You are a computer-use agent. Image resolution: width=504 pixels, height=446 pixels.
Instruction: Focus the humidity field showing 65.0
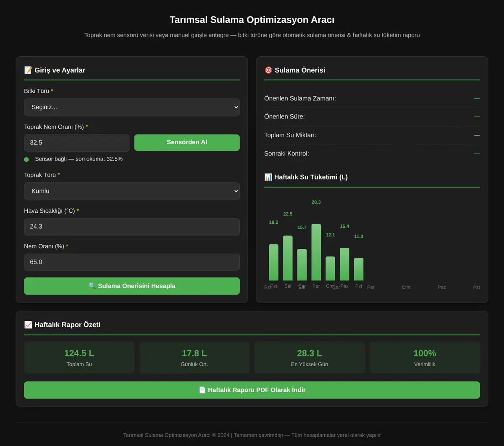(132, 262)
